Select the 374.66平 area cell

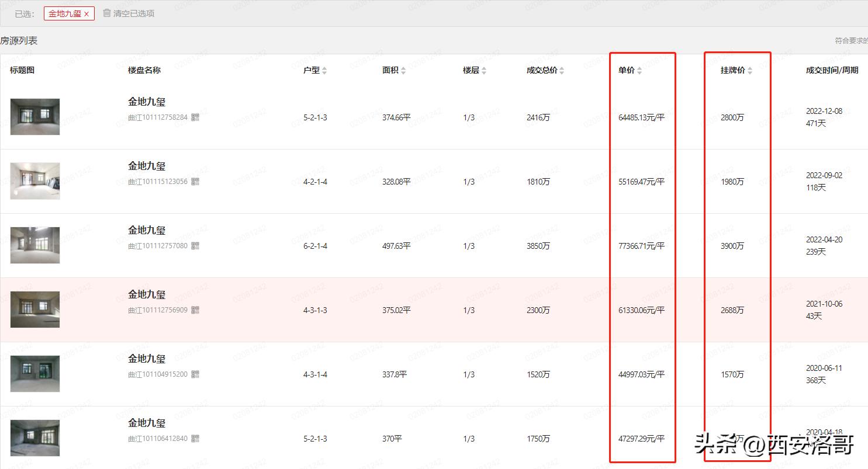[x=396, y=117]
